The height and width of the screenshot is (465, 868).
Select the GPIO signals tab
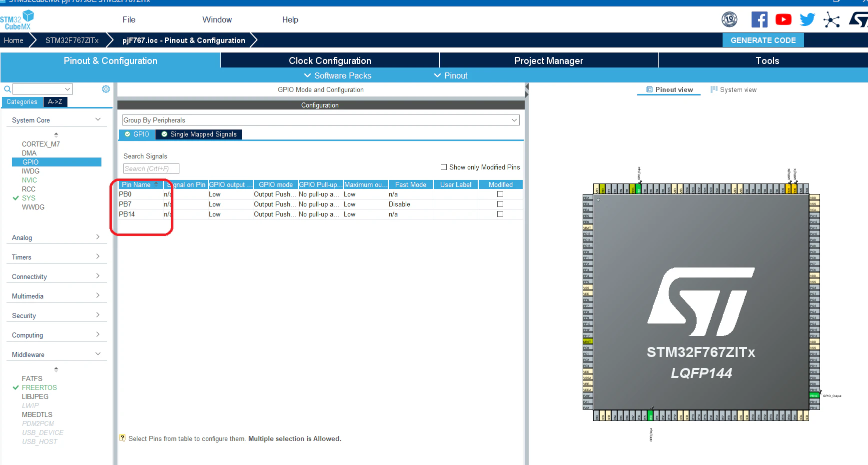point(137,134)
